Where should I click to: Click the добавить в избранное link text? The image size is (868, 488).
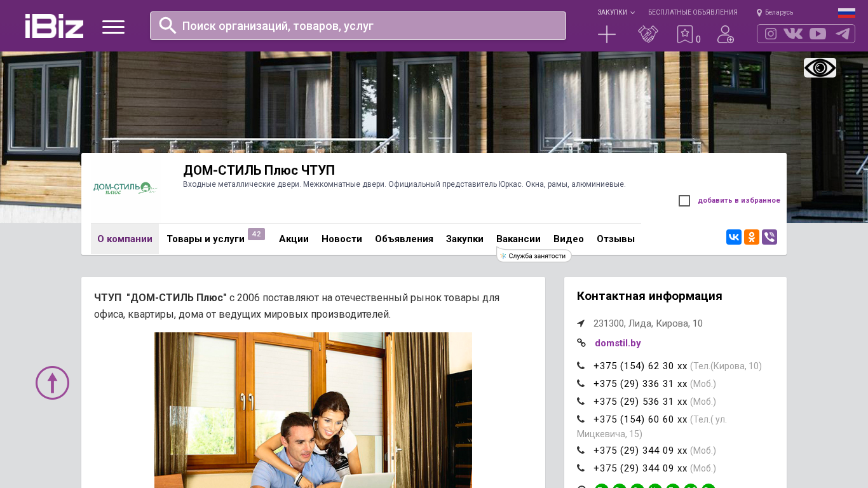point(739,201)
